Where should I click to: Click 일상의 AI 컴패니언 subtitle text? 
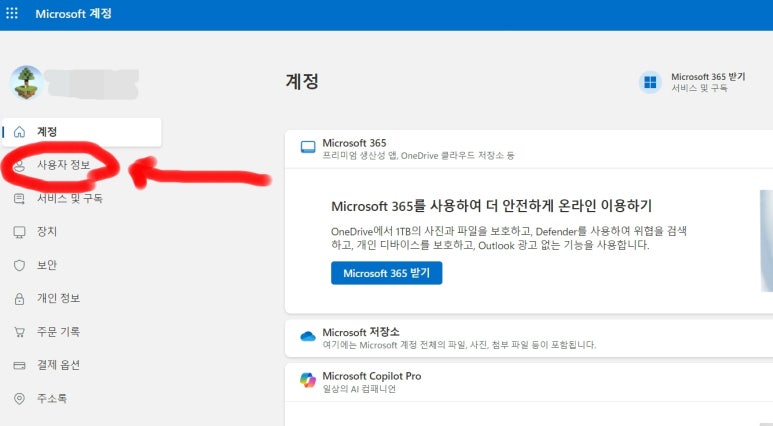coord(359,389)
